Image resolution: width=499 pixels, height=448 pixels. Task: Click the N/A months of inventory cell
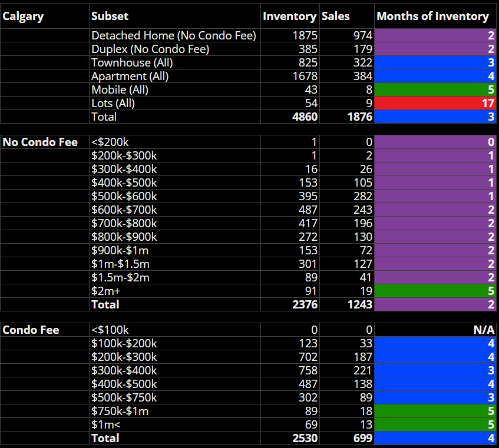435,330
